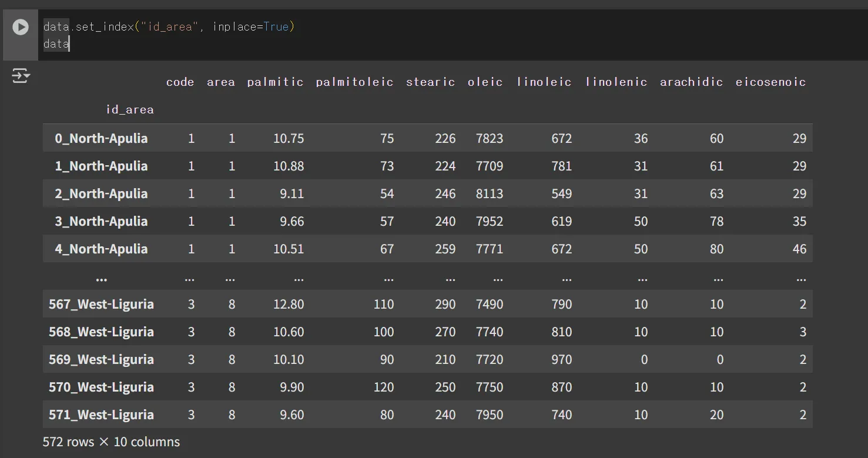The image size is (868, 458).
Task: Click linoleic value 549
Action: (x=562, y=194)
